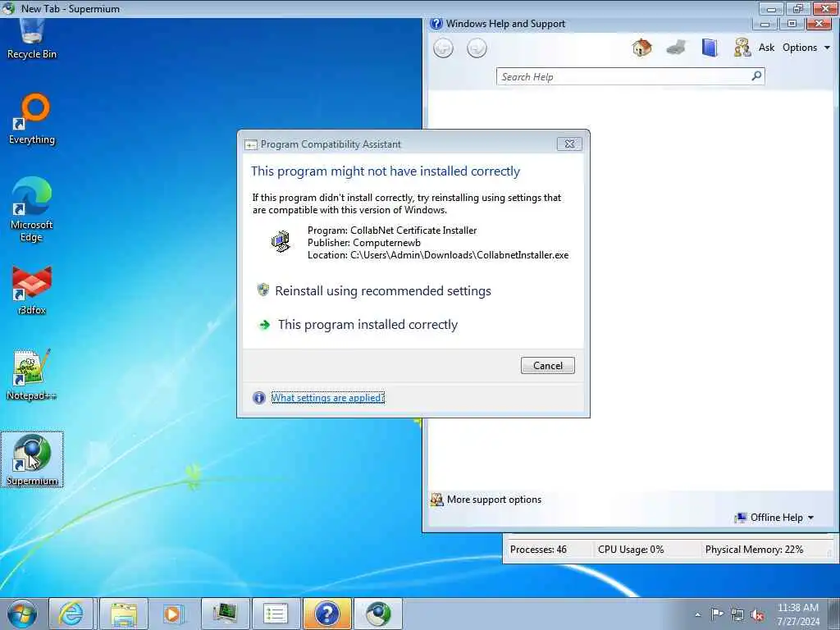Switch to Help and Support taskbar button

326,614
